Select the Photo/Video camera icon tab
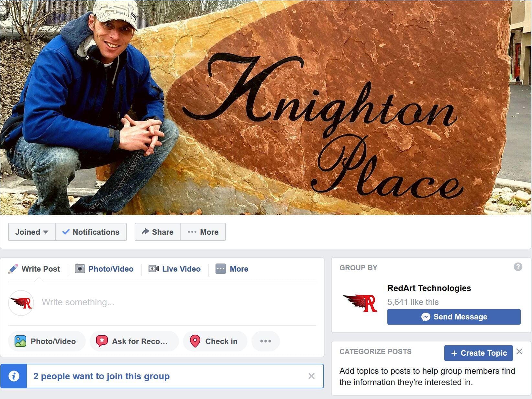 (80, 269)
